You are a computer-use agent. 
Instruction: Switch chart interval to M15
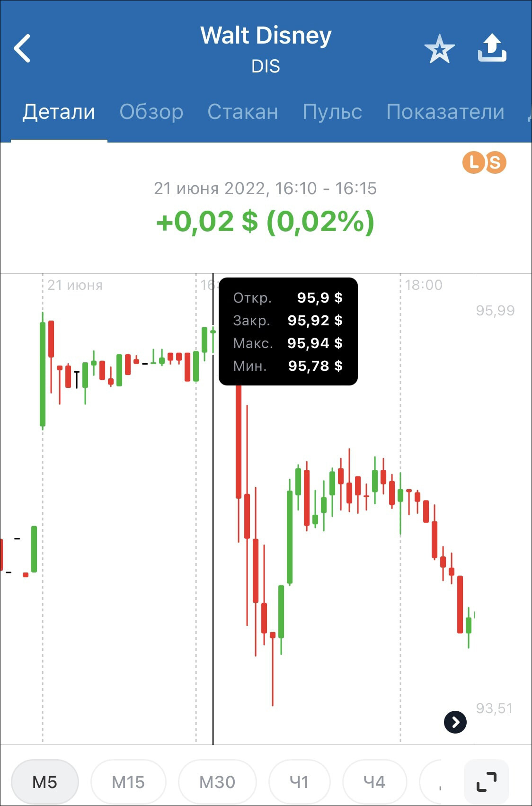coord(128,782)
